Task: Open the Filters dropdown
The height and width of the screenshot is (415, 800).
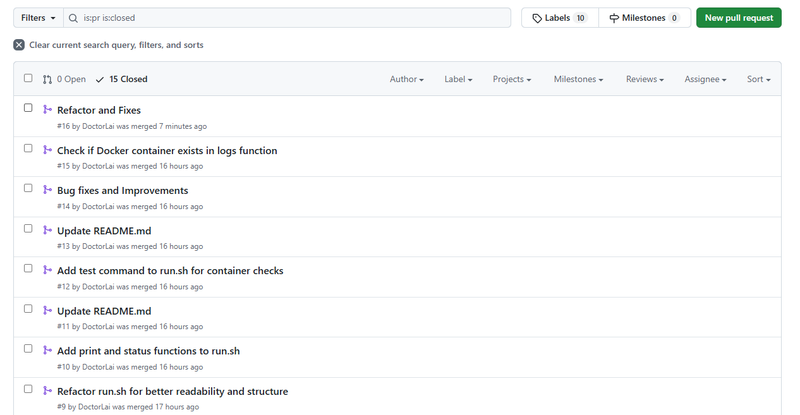Action: pyautogui.click(x=38, y=18)
